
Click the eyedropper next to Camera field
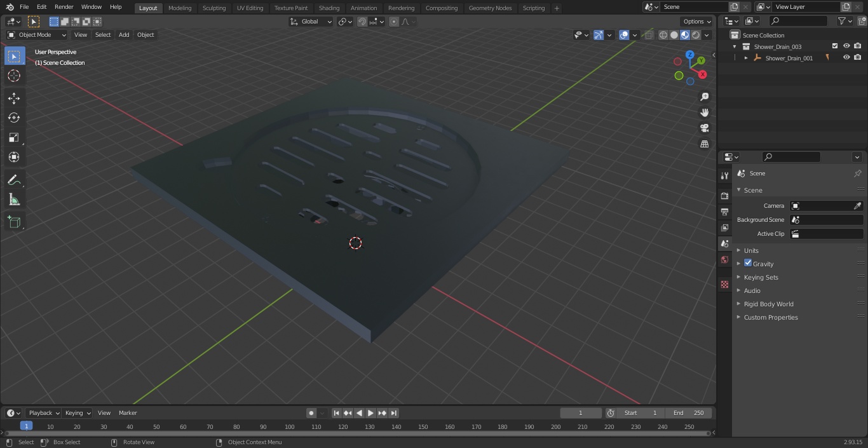pyautogui.click(x=857, y=206)
